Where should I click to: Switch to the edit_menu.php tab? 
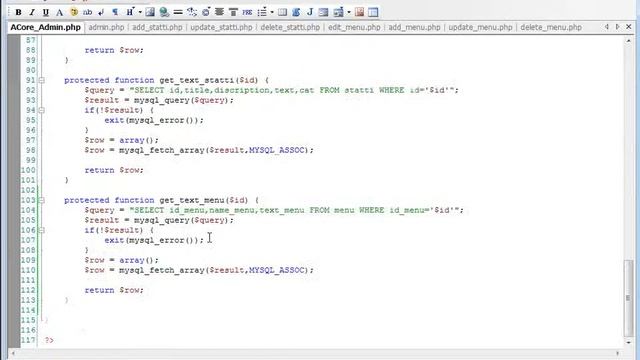click(354, 27)
